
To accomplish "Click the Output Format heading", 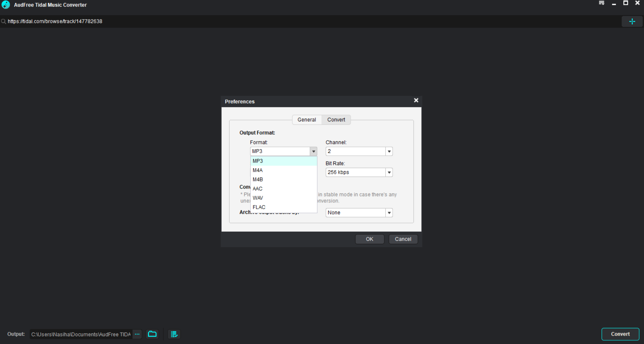I will tap(257, 133).
